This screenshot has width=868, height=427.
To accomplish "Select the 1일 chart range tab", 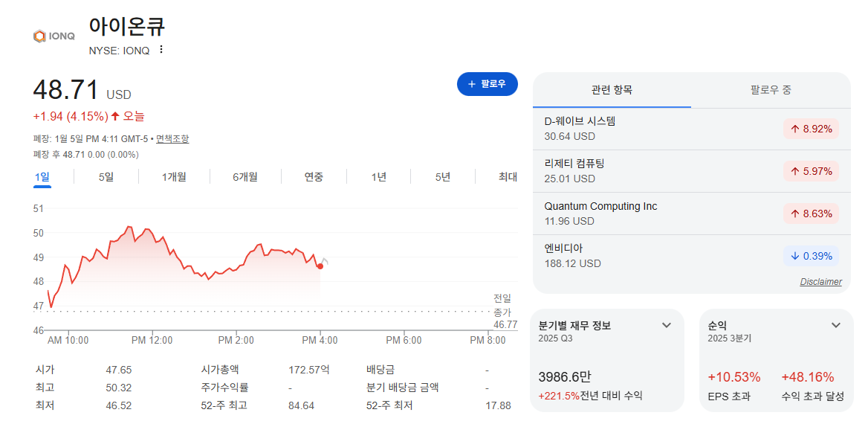I will click(42, 176).
